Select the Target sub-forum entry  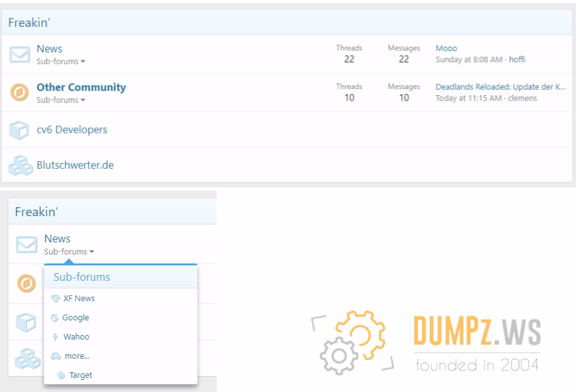81,375
